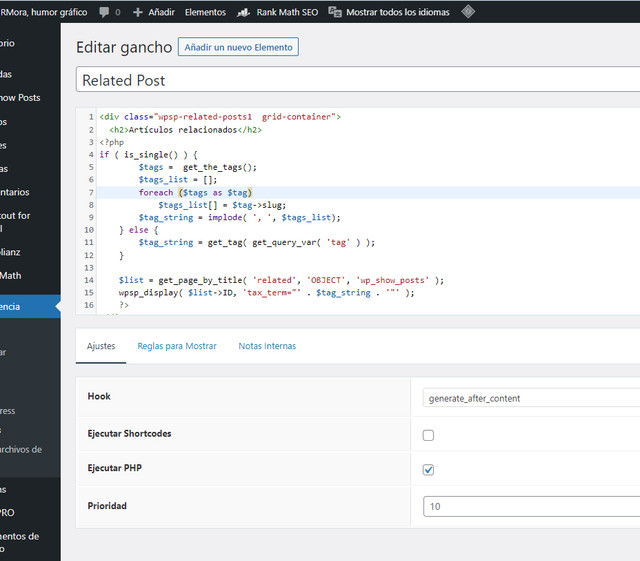Click the $tags_list = [] line

tap(178, 180)
